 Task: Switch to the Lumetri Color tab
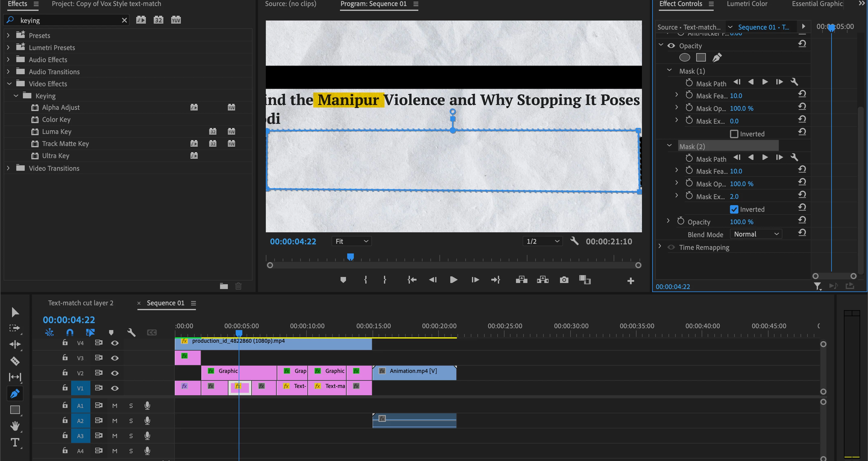pos(747,4)
